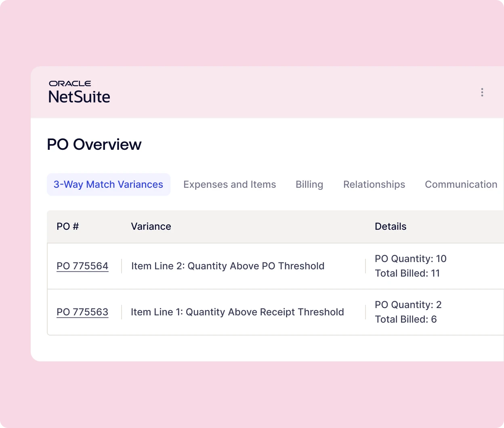Sort by the PO # column header
This screenshot has height=428, width=504.
(x=67, y=227)
